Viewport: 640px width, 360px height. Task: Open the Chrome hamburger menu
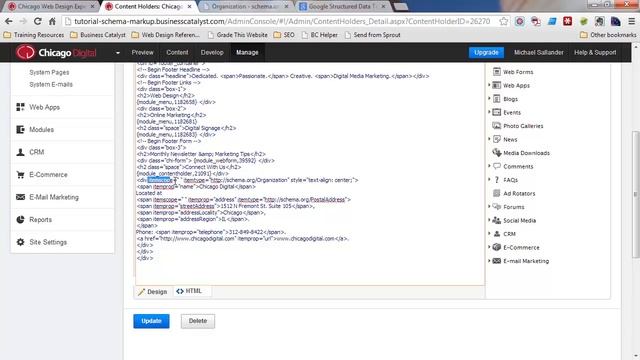point(631,21)
